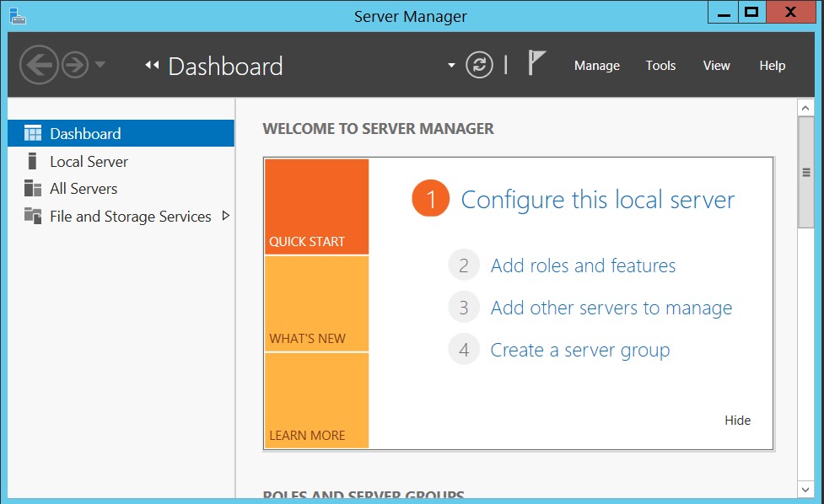824x504 pixels.
Task: Click the WELCOME TO SERVER MANAGER heading
Action: (x=379, y=129)
